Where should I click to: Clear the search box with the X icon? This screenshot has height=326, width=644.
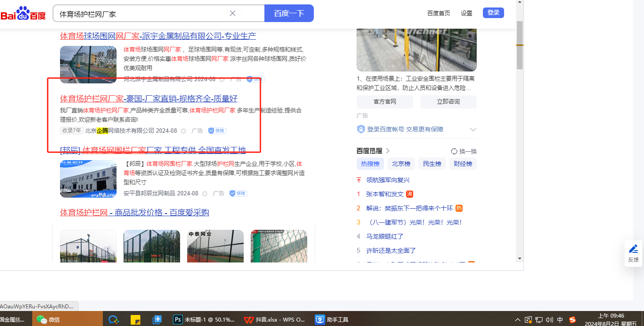(233, 13)
